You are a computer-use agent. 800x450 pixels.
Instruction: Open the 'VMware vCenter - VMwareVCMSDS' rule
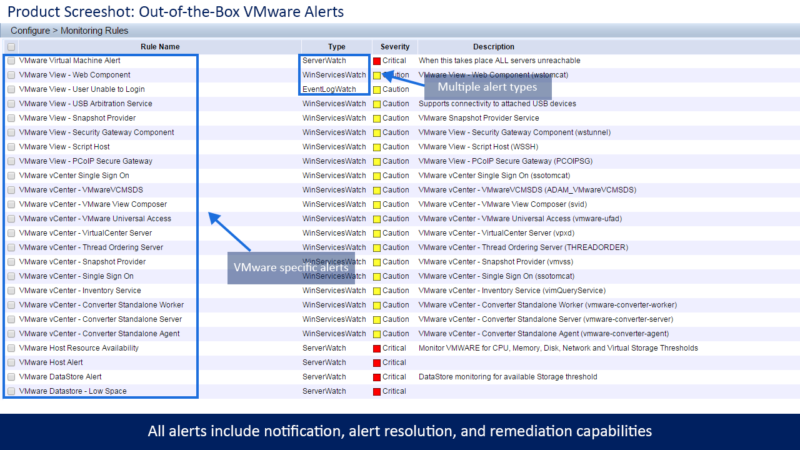pos(81,190)
